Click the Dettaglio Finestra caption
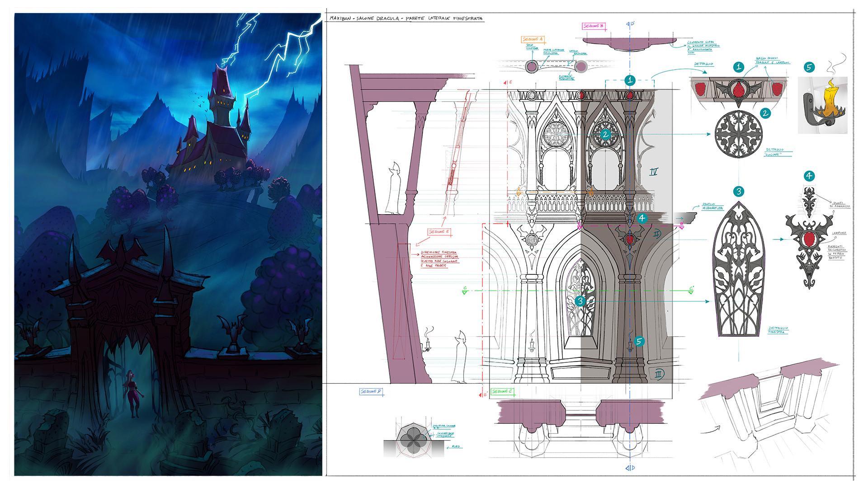Viewport: 868px width, 488px height. pyautogui.click(x=778, y=330)
